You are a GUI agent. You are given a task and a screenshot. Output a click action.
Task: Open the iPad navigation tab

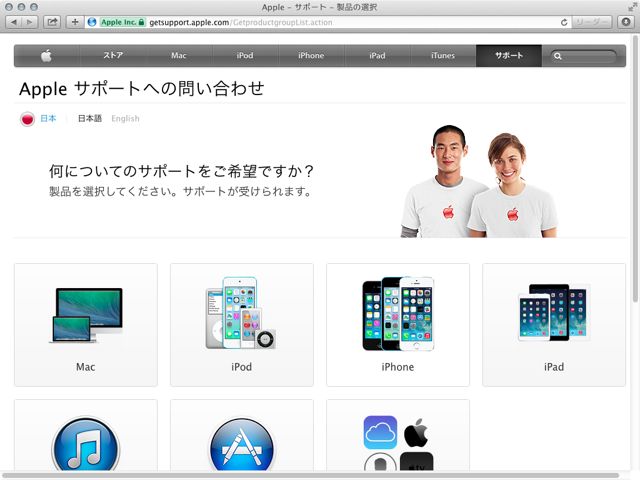coord(377,56)
